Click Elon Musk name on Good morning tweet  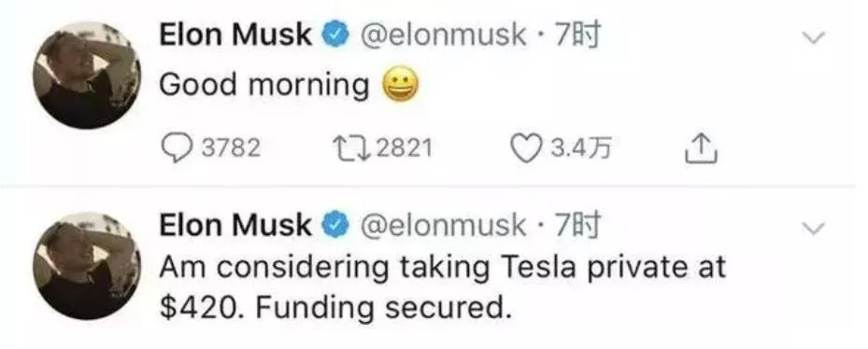[x=235, y=36]
